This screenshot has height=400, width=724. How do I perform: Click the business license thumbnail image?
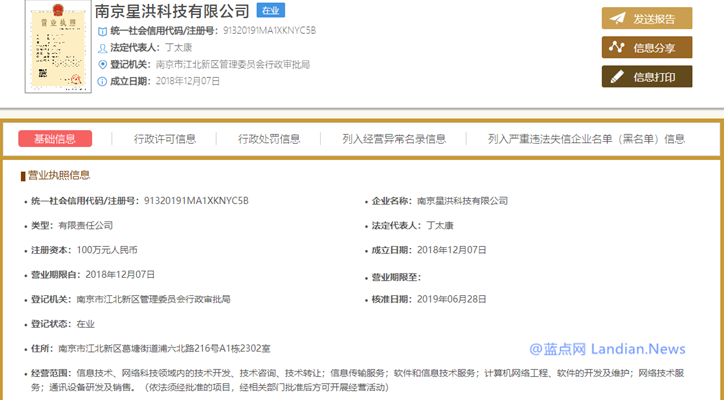tap(47, 47)
